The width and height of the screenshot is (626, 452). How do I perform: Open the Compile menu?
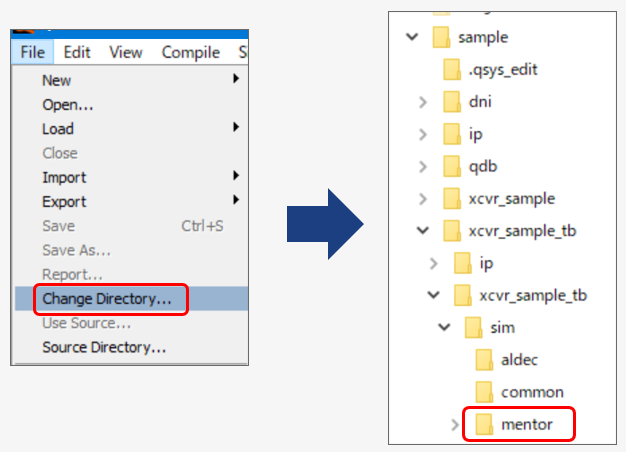click(190, 52)
